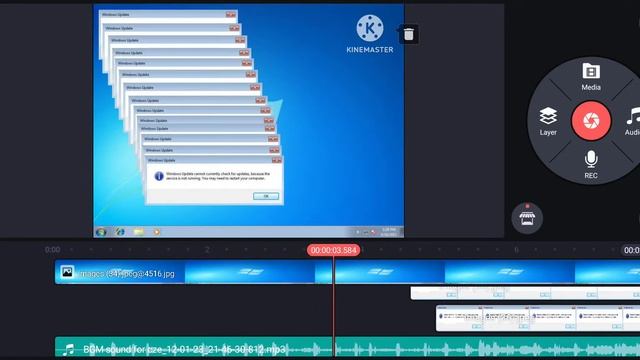The width and height of the screenshot is (640, 360).
Task: Open Internet Explorer on the previewed taskbar
Action: click(x=120, y=232)
